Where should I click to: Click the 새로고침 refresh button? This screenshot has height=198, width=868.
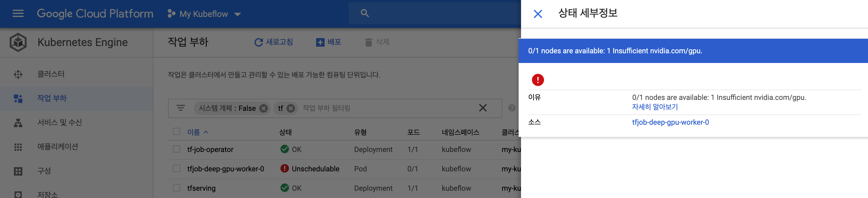(x=274, y=42)
